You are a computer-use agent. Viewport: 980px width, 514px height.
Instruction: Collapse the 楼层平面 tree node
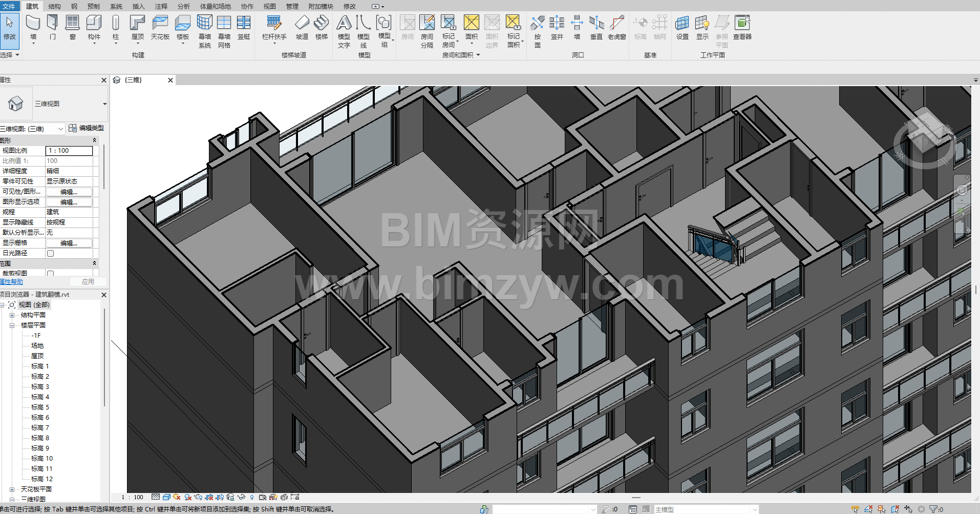[x=12, y=325]
